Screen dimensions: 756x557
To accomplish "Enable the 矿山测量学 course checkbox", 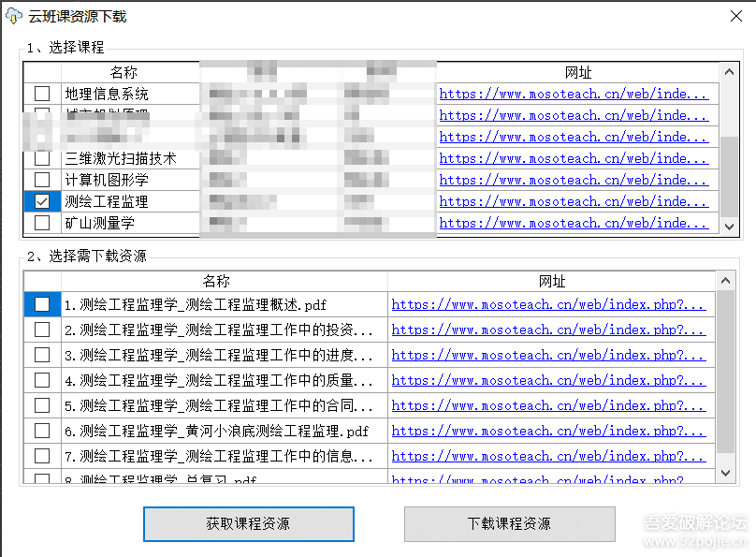I will click(x=42, y=223).
